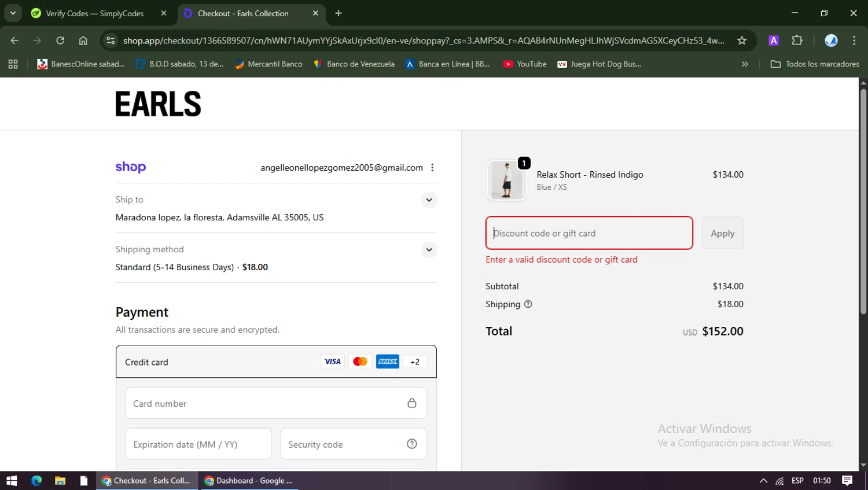Click the lock icon in Card number field
Viewport: 868px width, 490px height.
coord(412,403)
